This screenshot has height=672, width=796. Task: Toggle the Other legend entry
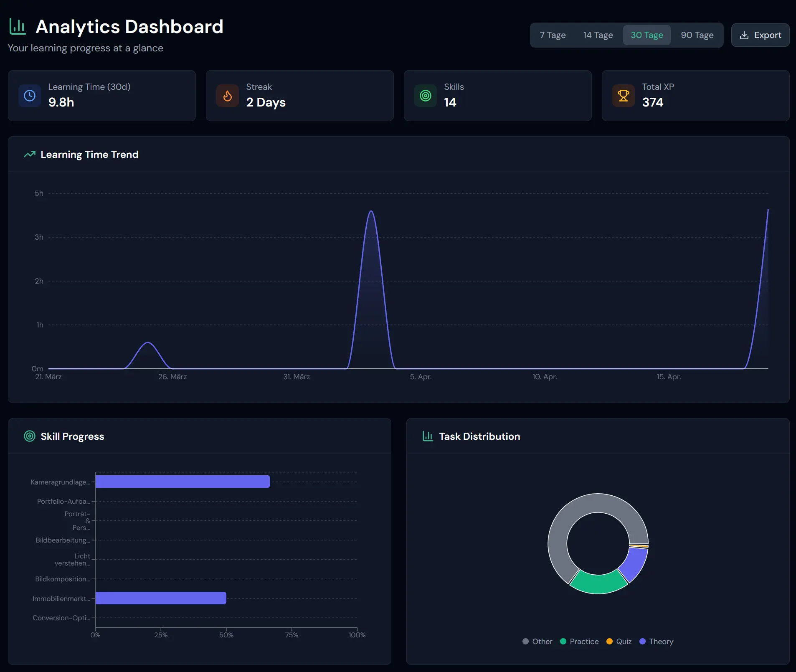pos(537,641)
